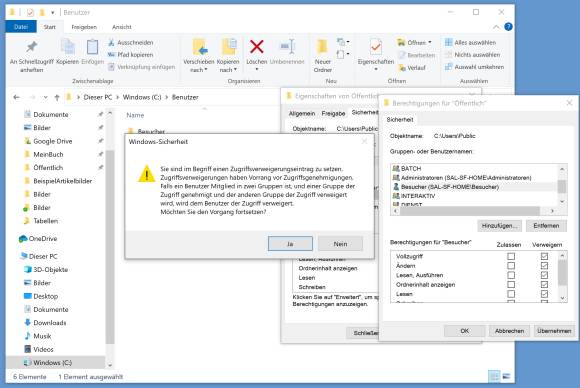Open the new item dropdown beside 'Neuer Ordner'
580x388 pixels.
[343, 42]
